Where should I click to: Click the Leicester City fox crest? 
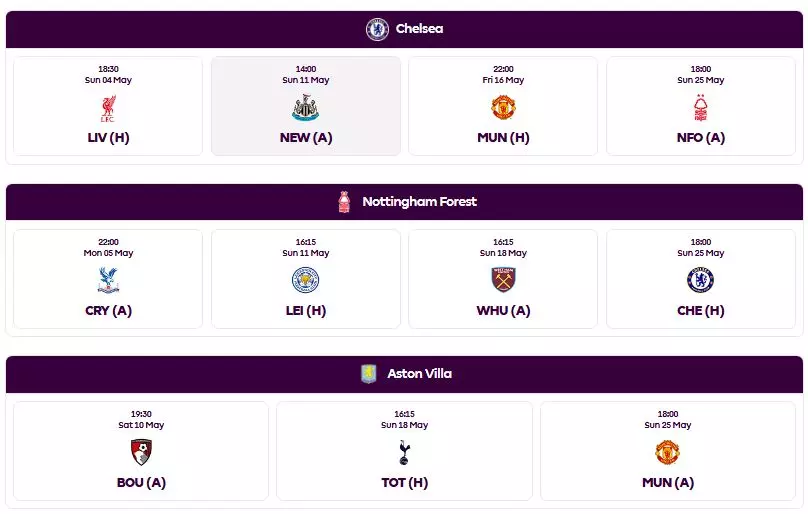(x=306, y=280)
